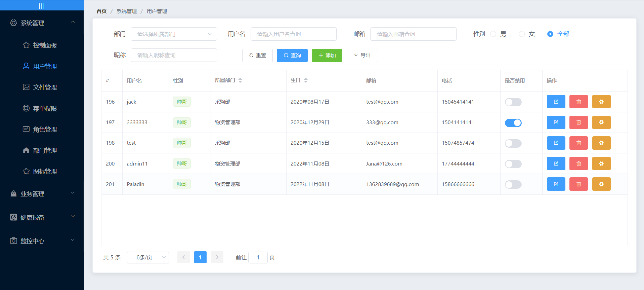Click 系统管理 in the breadcrumb
The height and width of the screenshot is (290, 644).
pos(127,11)
